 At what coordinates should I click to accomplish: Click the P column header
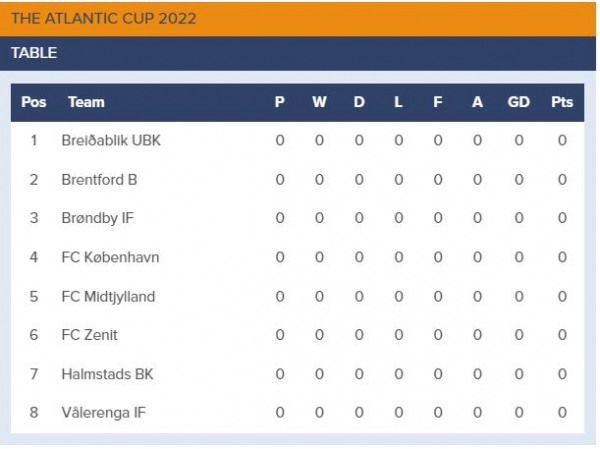pyautogui.click(x=280, y=102)
